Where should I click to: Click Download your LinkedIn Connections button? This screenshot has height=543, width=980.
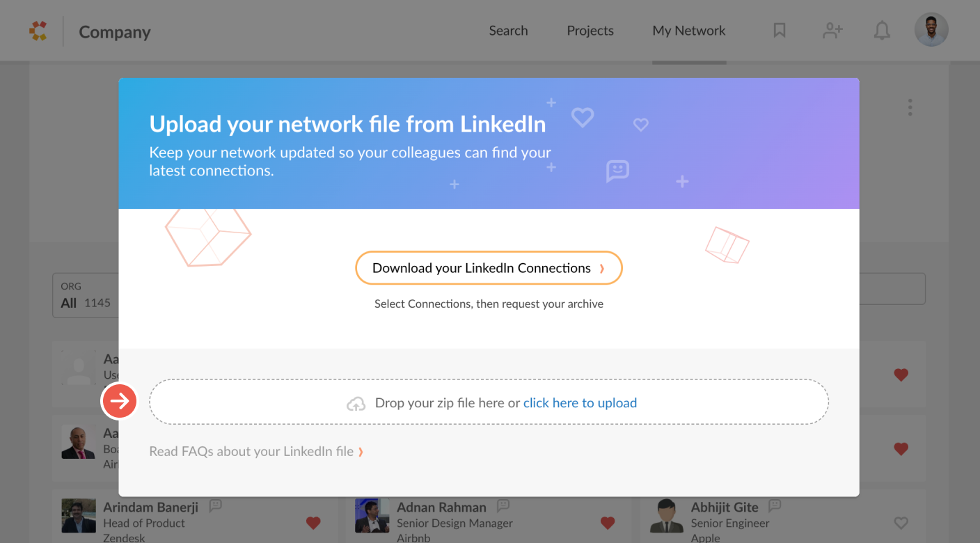(489, 268)
